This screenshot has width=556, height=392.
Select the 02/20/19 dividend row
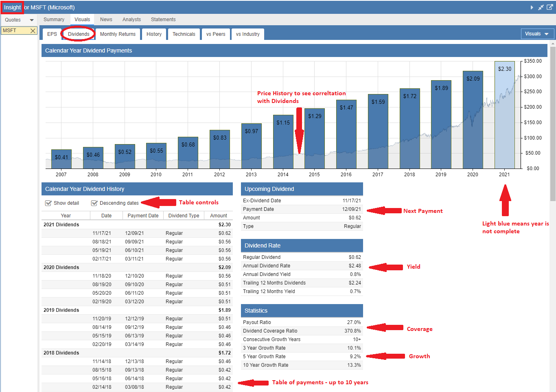137,344
